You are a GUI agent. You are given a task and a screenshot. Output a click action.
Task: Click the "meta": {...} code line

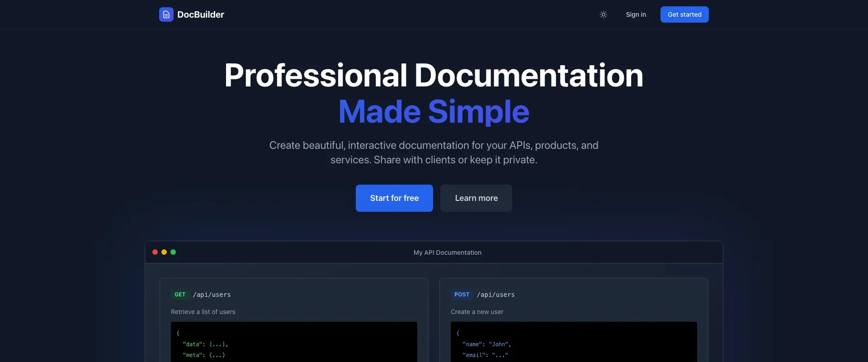[x=204, y=355]
